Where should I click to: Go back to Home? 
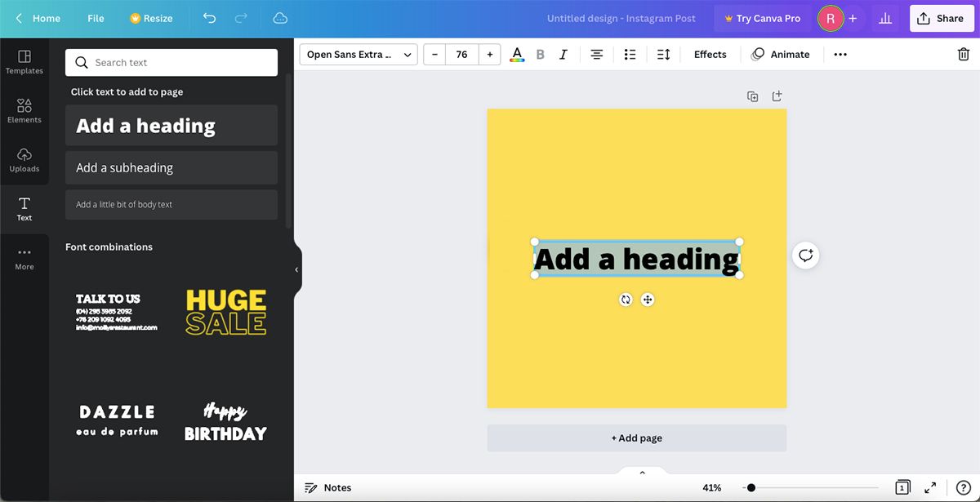coord(38,18)
